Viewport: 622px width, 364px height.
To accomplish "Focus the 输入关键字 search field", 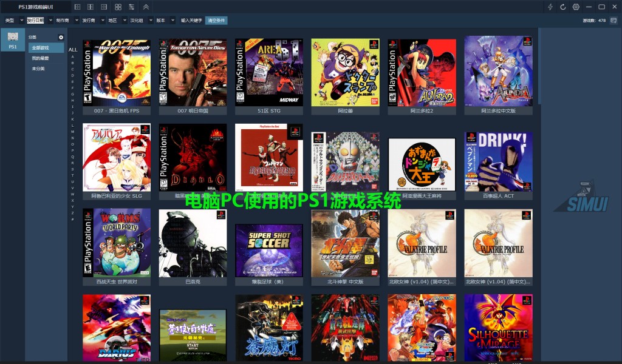I will coord(191,20).
